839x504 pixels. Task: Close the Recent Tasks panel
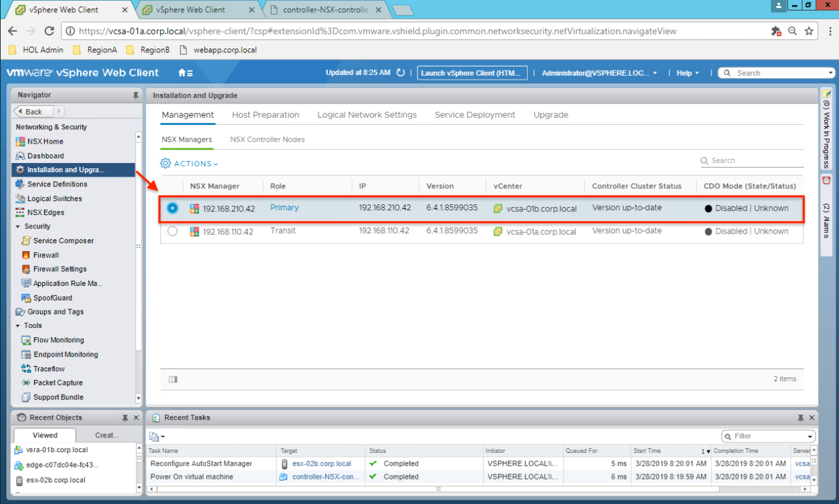click(x=812, y=418)
